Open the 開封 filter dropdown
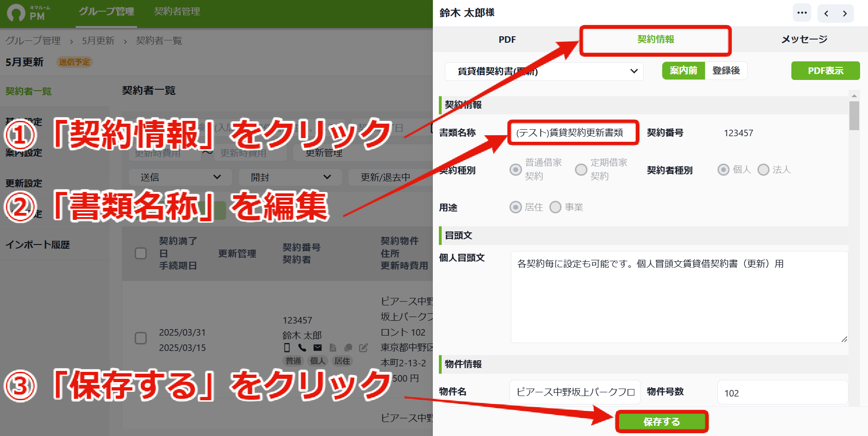The width and height of the screenshot is (868, 436). 290,177
